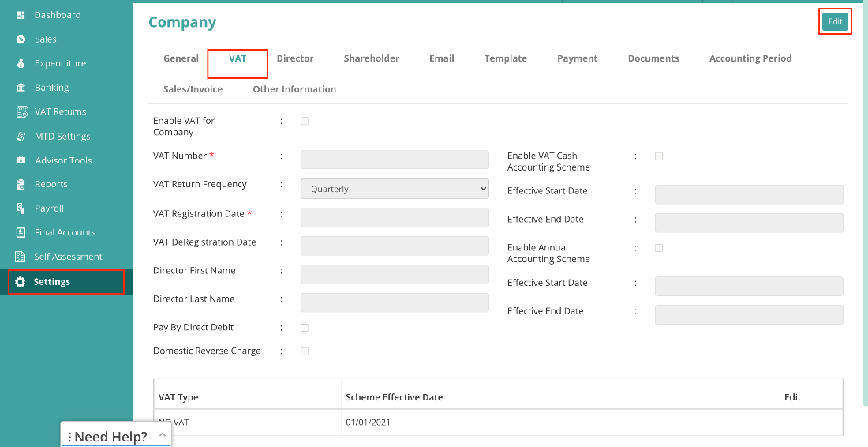This screenshot has width=868, height=447.
Task: Click the VAT Returns icon
Action: 21,112
